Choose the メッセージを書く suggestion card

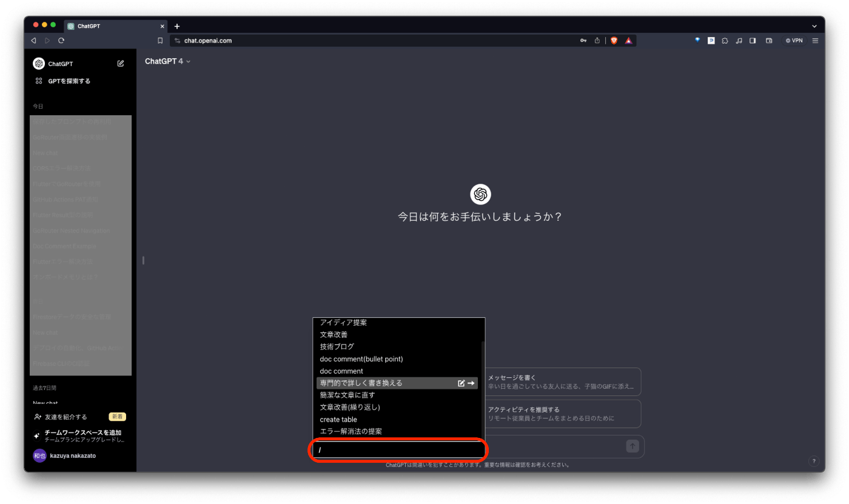562,381
